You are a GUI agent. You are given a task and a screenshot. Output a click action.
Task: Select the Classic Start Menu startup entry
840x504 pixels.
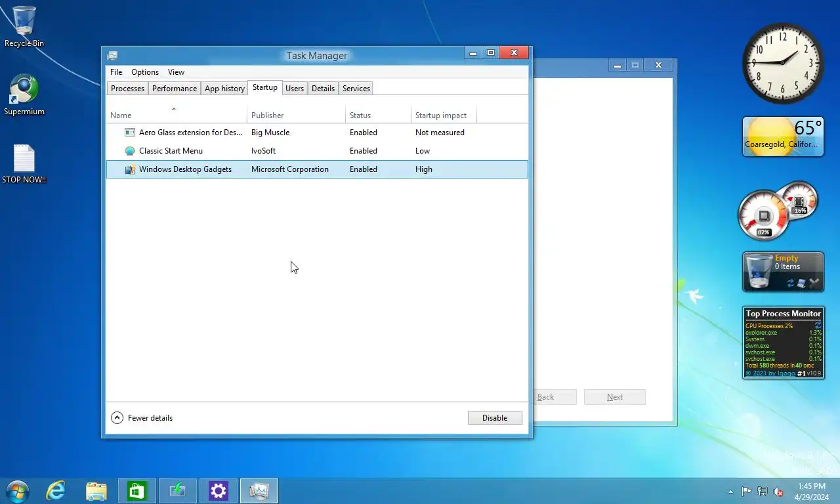click(317, 151)
